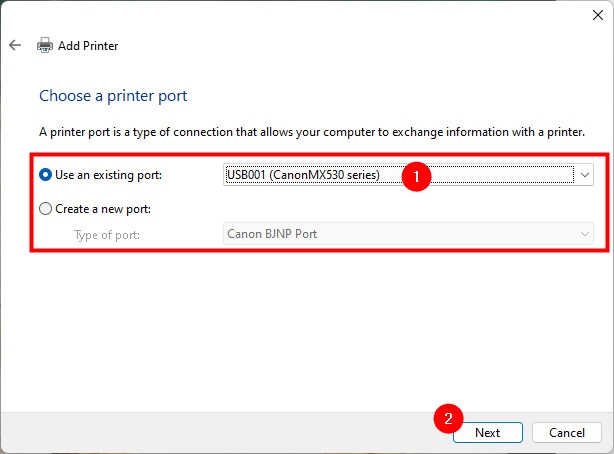
Task: Close the Add Printer dialog
Action: click(598, 15)
